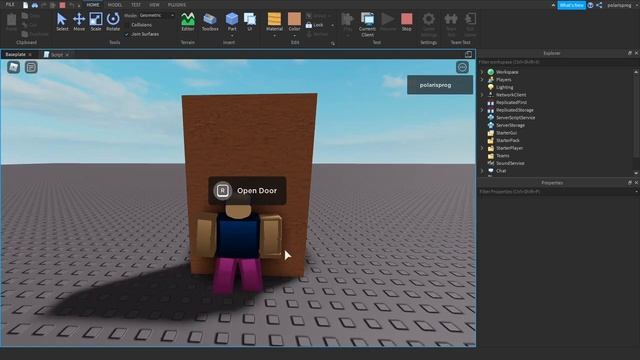Image resolution: width=640 pixels, height=360 pixels.
Task: Toggle the Join Surfaces checkbox
Action: click(x=127, y=34)
